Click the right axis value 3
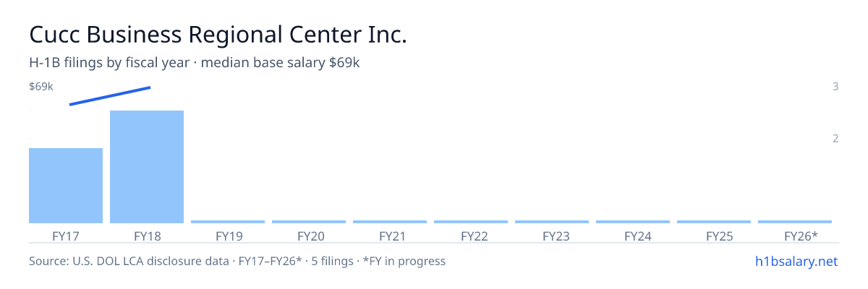Image resolution: width=868 pixels, height=289 pixels. pyautogui.click(x=835, y=87)
